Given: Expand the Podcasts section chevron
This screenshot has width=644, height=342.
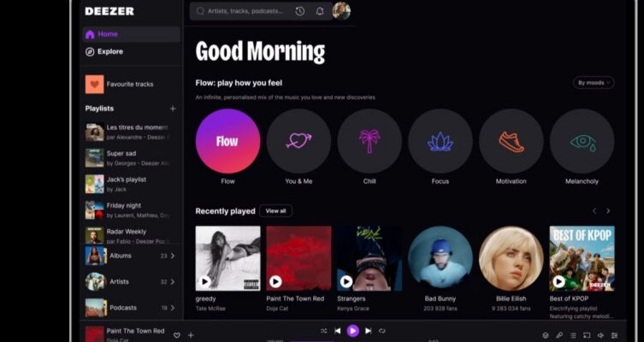Looking at the screenshot, I should [173, 308].
